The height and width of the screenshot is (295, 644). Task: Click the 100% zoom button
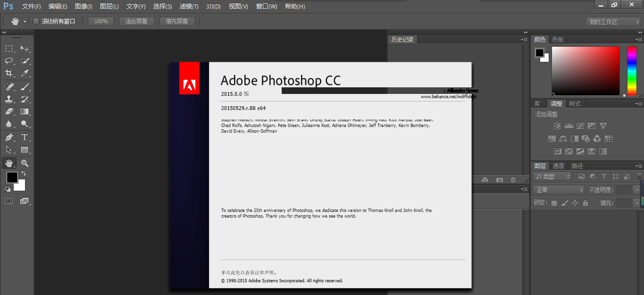pos(101,21)
